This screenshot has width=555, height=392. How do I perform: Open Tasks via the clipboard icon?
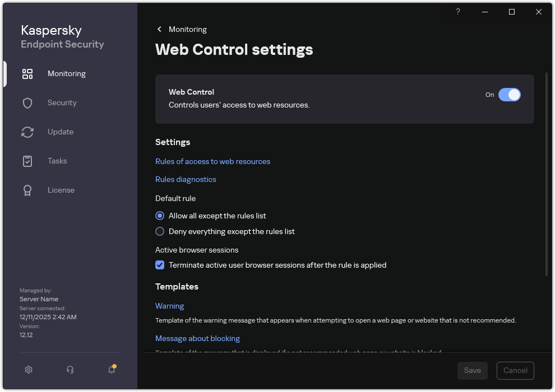(x=27, y=161)
